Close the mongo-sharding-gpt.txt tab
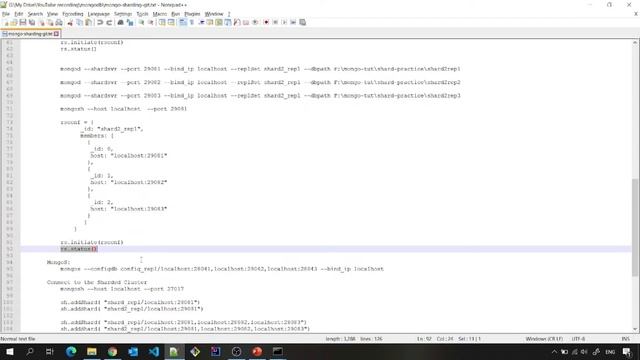This screenshot has height=360, width=640. (56, 34)
